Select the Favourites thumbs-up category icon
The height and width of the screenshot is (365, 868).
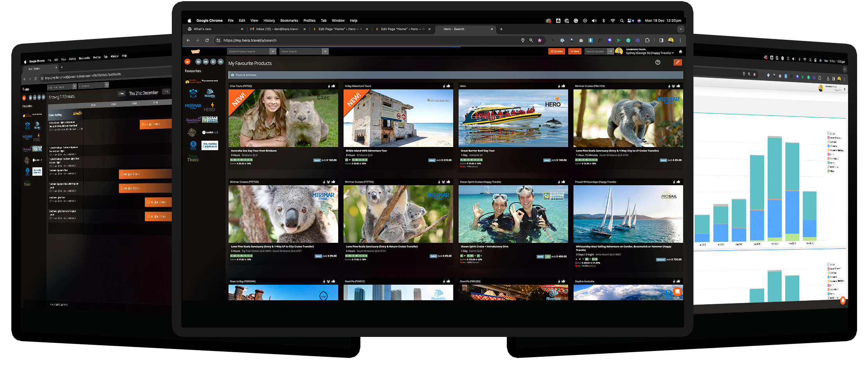187,62
